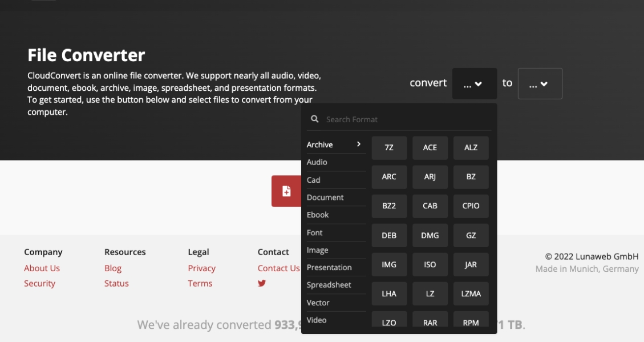Choose the DEB format
Viewport: 644px width, 342px height.
point(389,235)
